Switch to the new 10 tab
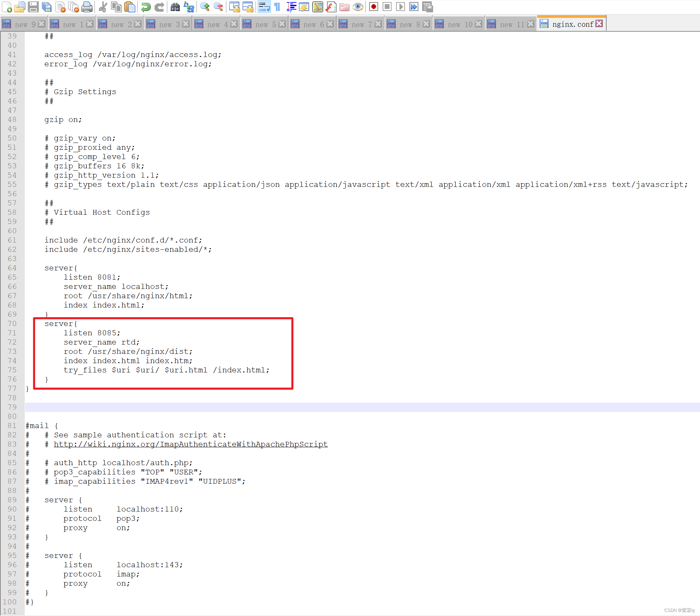The height and width of the screenshot is (616, 700). tap(459, 24)
